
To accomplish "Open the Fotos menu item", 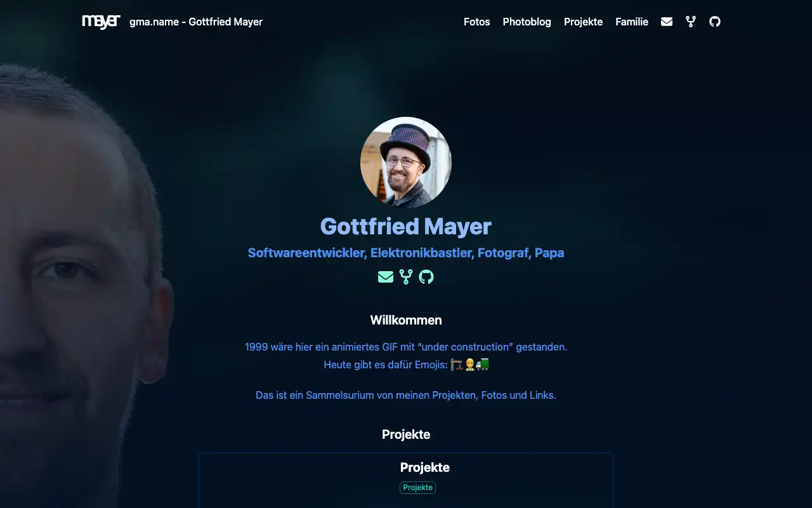I will click(x=477, y=22).
